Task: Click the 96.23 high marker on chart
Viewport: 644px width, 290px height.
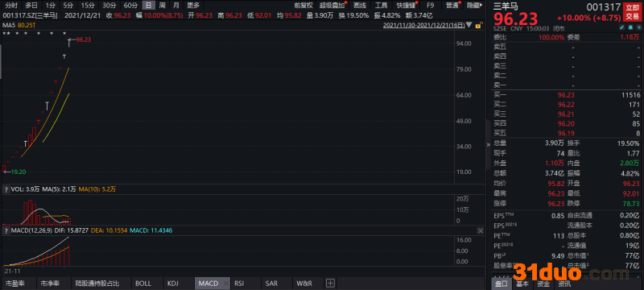Action: [84, 39]
